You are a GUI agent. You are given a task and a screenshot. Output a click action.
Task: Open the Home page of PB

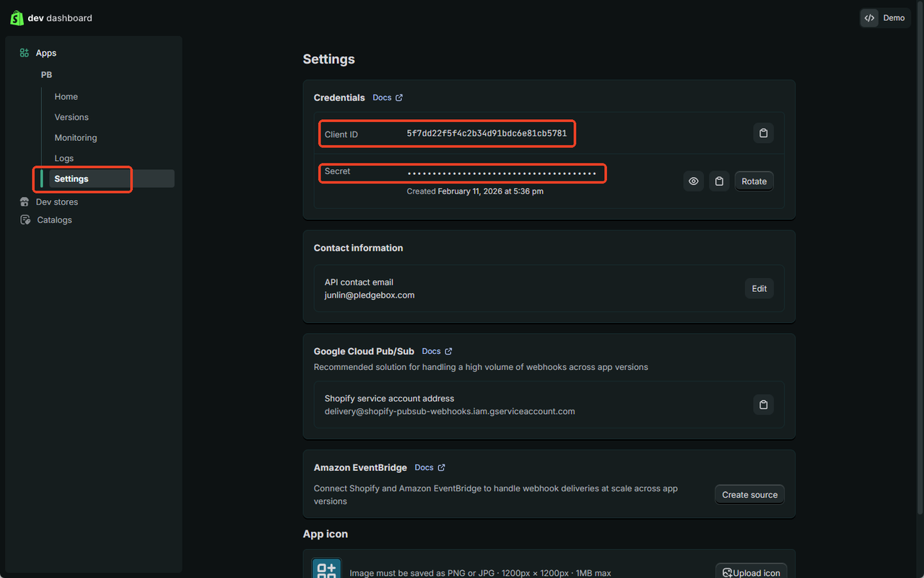(x=66, y=97)
